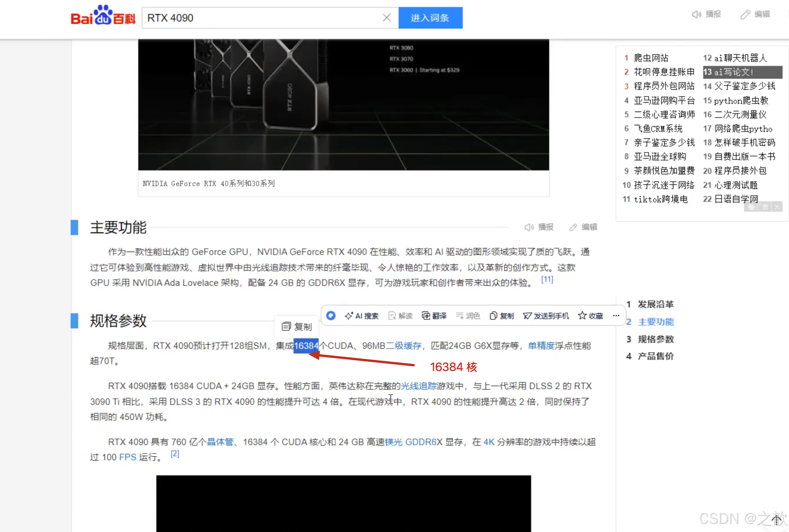This screenshot has height=532, width=789.
Task: Open the 单精度 link
Action: 541,346
